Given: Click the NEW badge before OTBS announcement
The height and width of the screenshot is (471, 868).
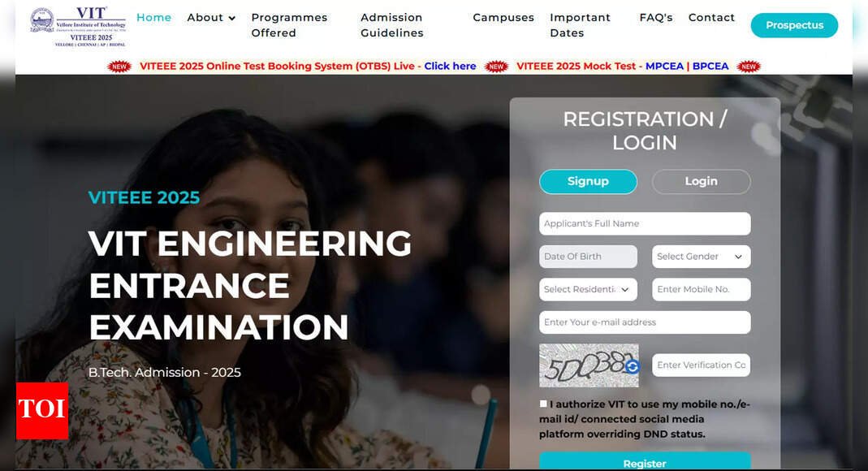Looking at the screenshot, I should (119, 67).
